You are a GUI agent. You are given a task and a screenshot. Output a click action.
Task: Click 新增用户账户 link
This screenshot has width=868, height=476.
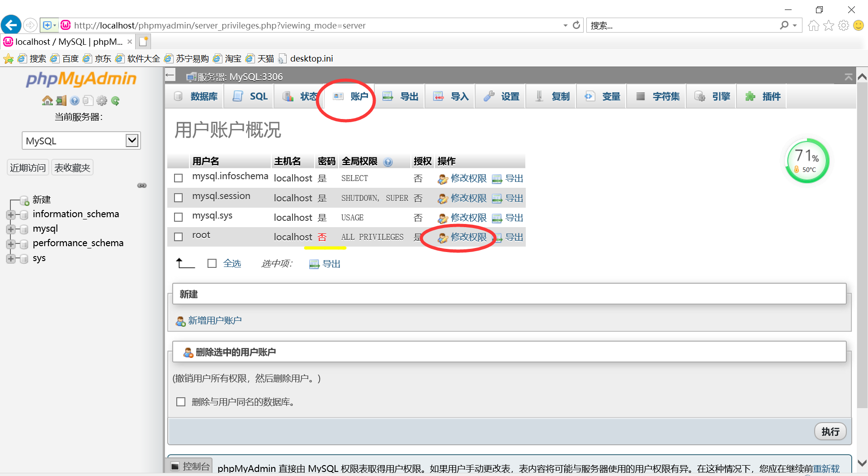(x=215, y=321)
